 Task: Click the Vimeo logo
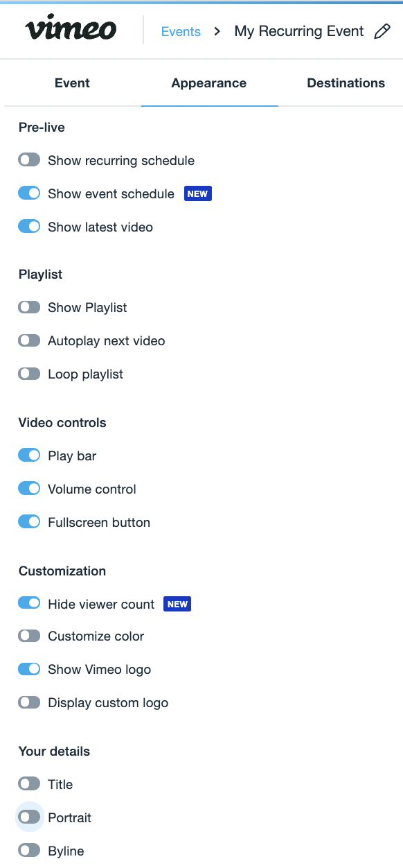coord(71,30)
